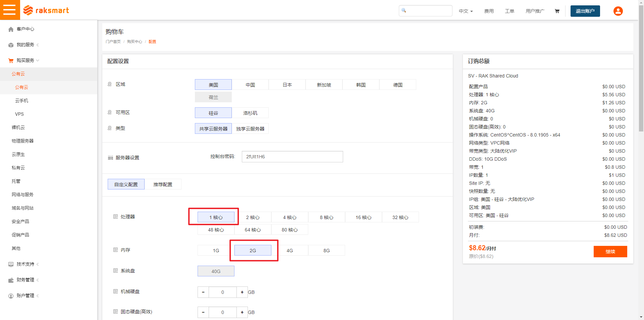Switch to the 推荐配置 tab
Screen dimensions: 644x320
tap(163, 184)
